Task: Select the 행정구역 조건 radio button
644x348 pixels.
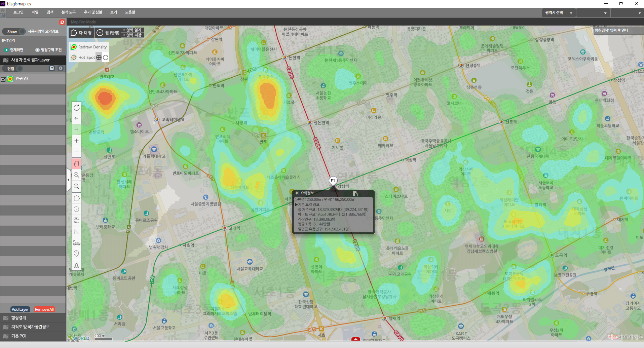Action: tap(37, 50)
